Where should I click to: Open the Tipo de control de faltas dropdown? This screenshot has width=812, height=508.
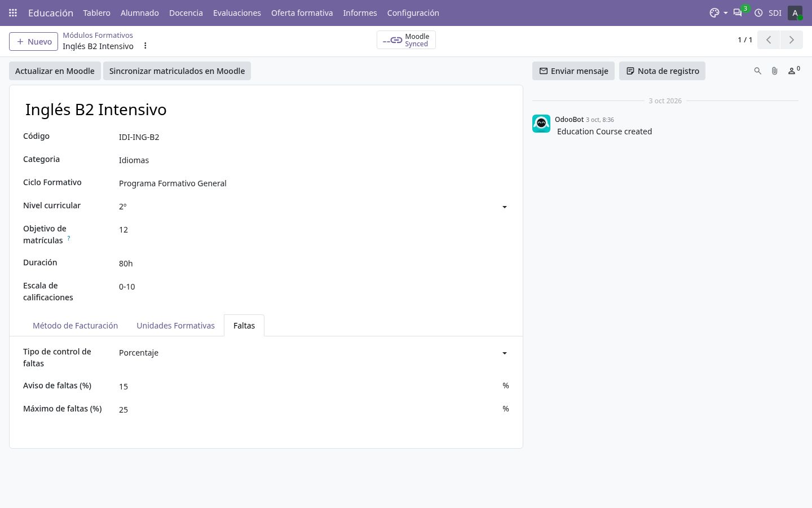[x=313, y=353]
